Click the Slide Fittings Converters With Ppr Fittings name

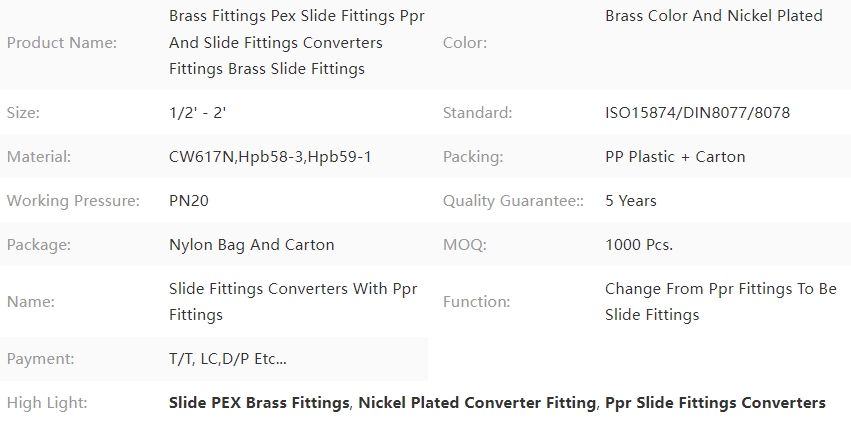(293, 302)
